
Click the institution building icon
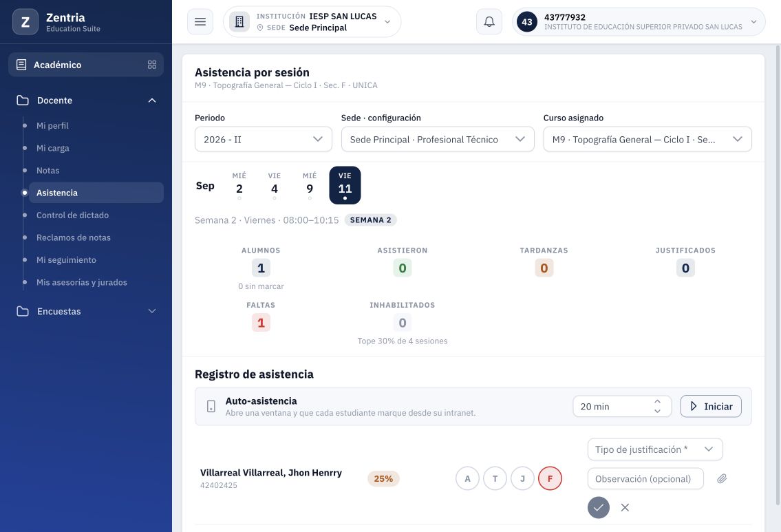click(x=239, y=22)
